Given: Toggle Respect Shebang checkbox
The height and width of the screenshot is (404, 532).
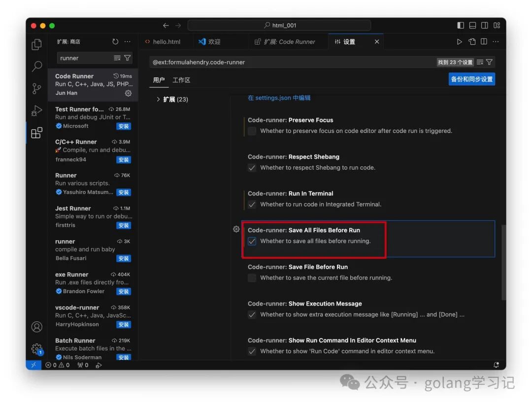Looking at the screenshot, I should pos(252,168).
